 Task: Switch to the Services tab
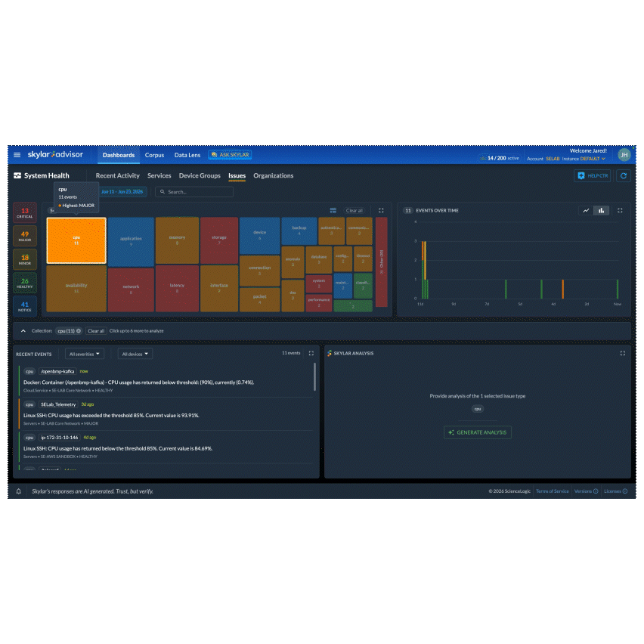click(159, 176)
